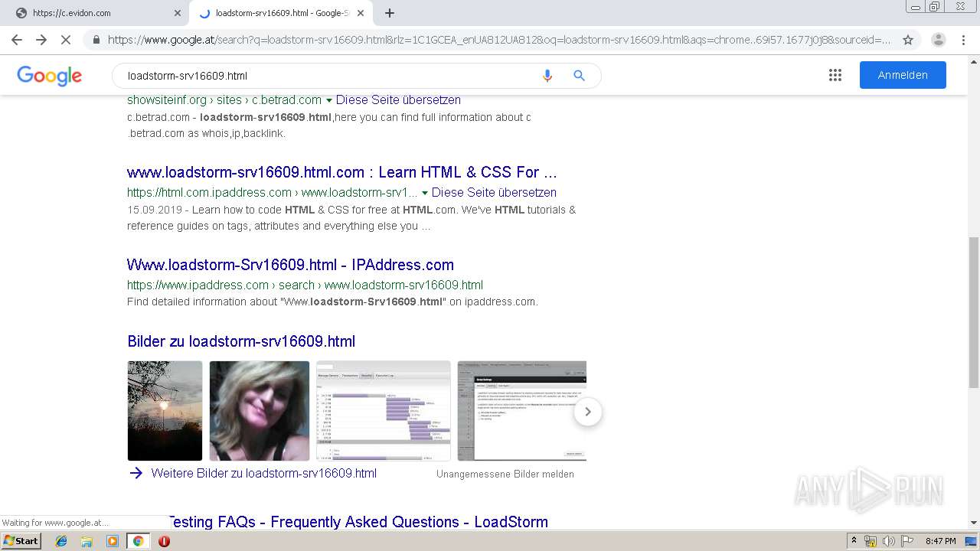Open the bar chart screenshot thumbnail
Image resolution: width=980 pixels, height=551 pixels.
(x=384, y=411)
